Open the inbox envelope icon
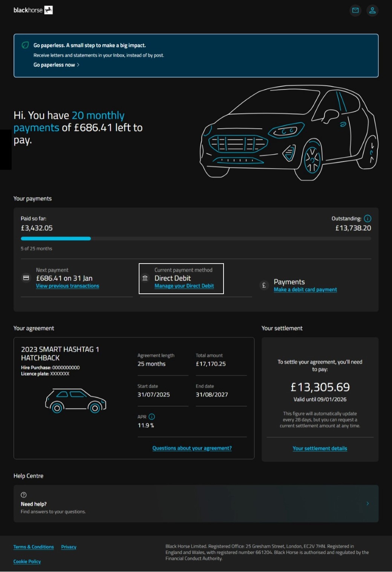This screenshot has height=572, width=392. [x=355, y=11]
